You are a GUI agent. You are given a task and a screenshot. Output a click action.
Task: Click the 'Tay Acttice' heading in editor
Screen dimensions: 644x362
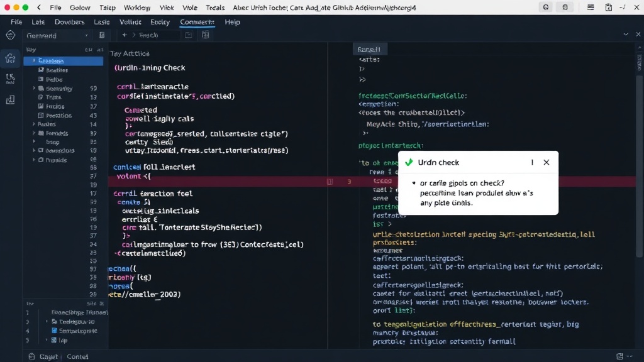click(130, 53)
